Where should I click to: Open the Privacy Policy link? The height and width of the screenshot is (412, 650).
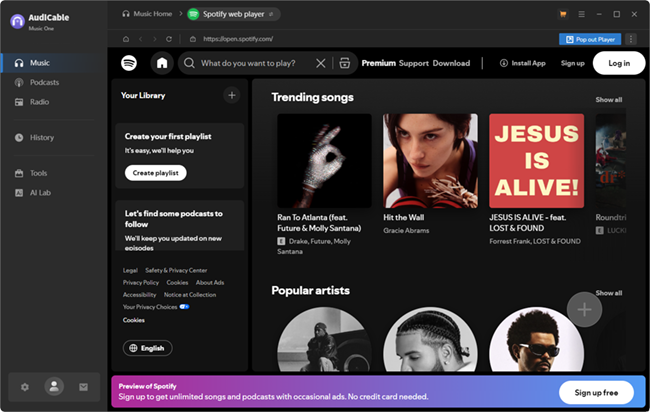[x=141, y=282]
